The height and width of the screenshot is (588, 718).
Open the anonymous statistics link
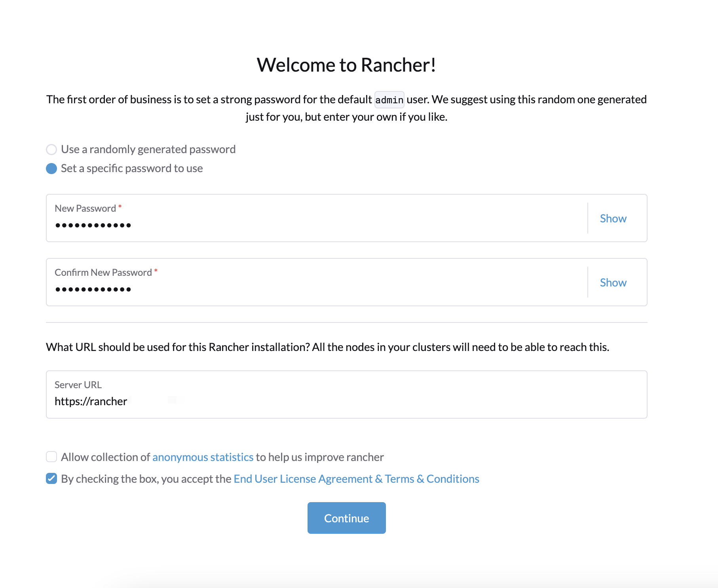203,457
